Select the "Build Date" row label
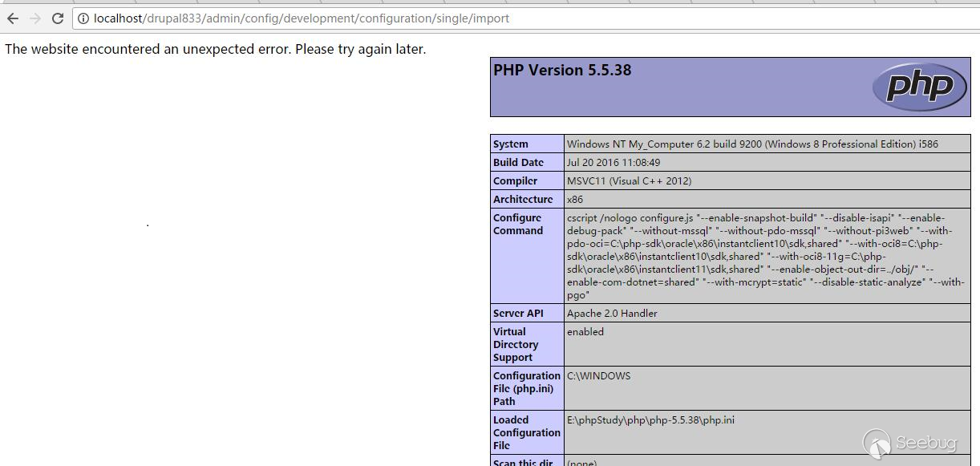 (518, 163)
